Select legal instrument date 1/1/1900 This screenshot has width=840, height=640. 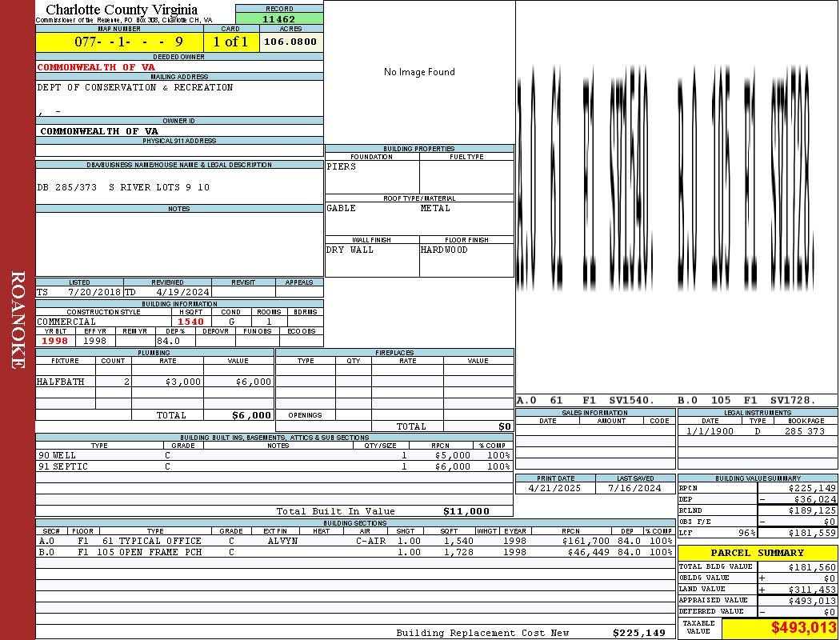(710, 431)
